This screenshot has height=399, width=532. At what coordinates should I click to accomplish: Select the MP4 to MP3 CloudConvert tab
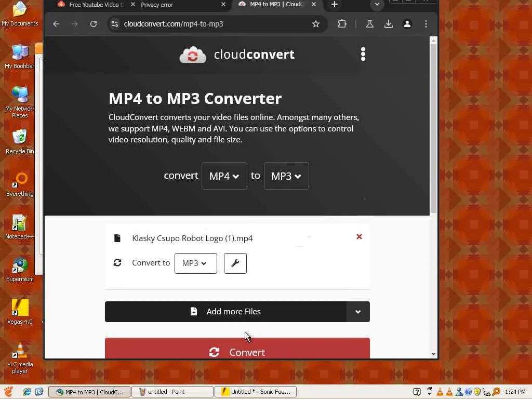tap(275, 4)
